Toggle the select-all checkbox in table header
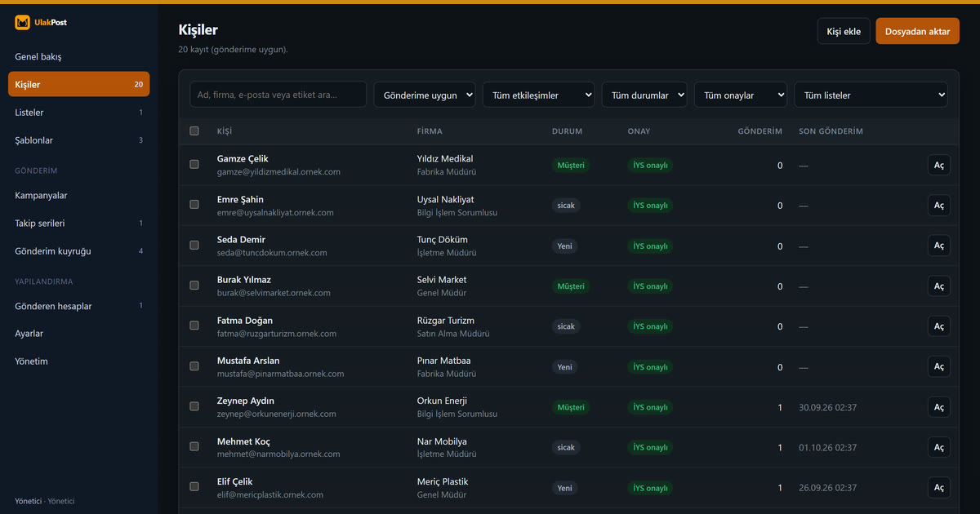The height and width of the screenshot is (514, 980). pos(194,131)
